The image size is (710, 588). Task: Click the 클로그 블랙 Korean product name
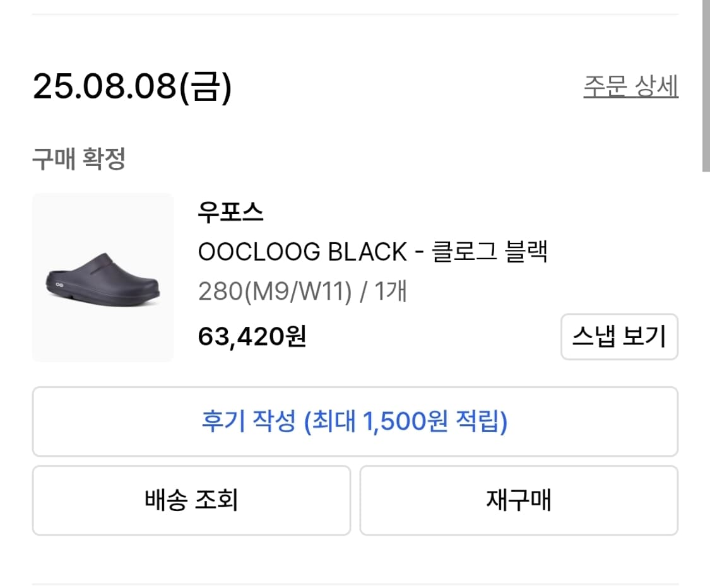pyautogui.click(x=489, y=252)
